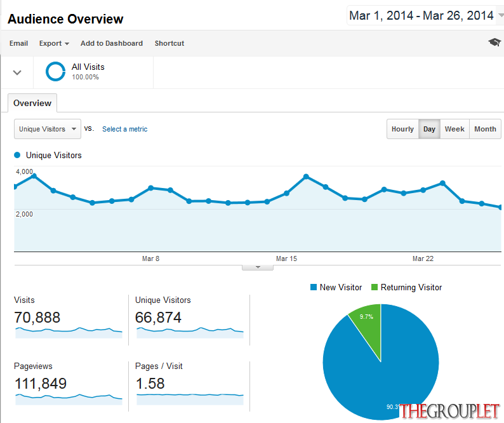The height and width of the screenshot is (423, 504).
Task: Open the graduation cap education icon
Action: point(494,42)
